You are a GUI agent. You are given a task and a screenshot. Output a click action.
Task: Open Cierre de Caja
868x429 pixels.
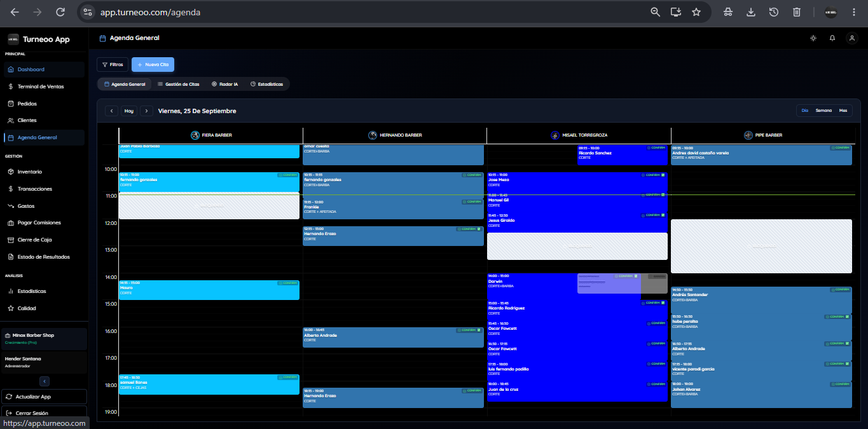(x=43, y=240)
